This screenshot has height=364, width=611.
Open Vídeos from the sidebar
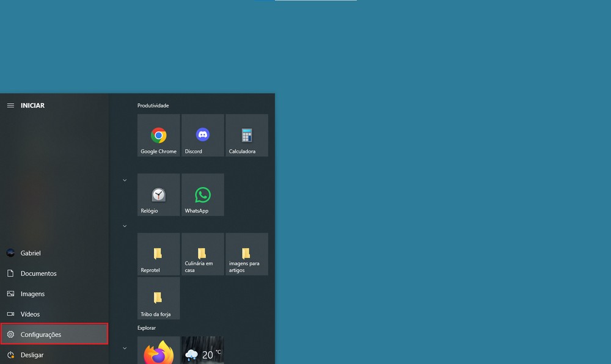click(29, 314)
